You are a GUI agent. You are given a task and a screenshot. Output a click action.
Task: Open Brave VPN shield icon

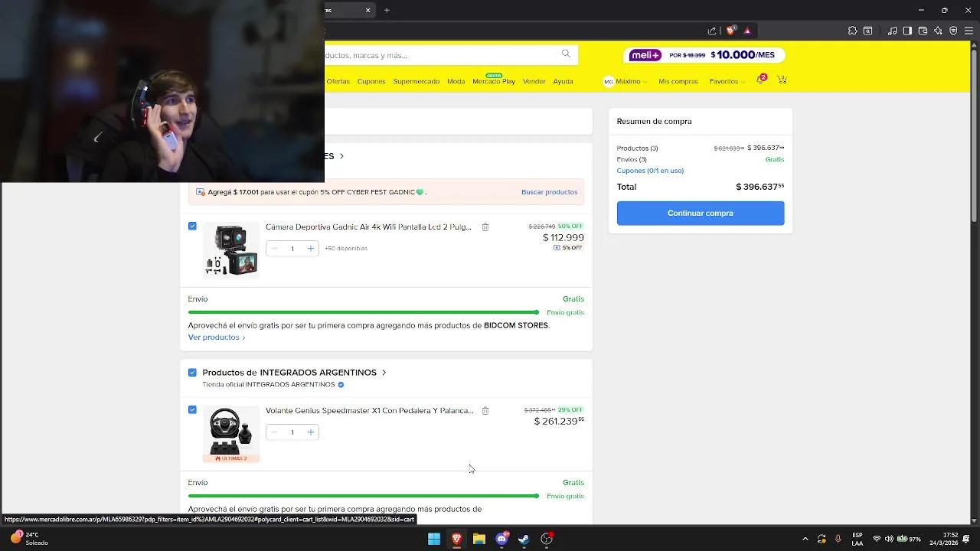tap(953, 31)
